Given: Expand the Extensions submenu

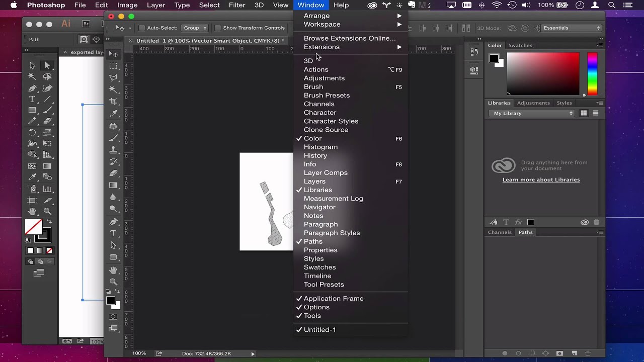Looking at the screenshot, I should click(x=350, y=47).
